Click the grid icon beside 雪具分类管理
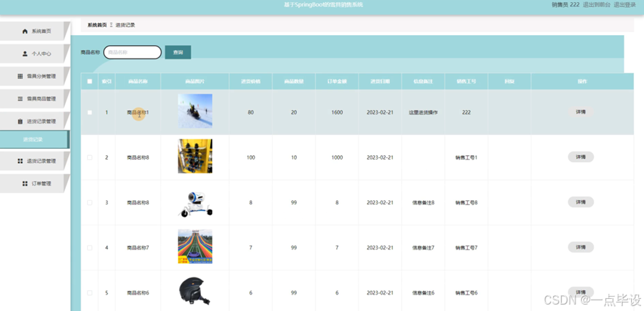 click(x=20, y=76)
